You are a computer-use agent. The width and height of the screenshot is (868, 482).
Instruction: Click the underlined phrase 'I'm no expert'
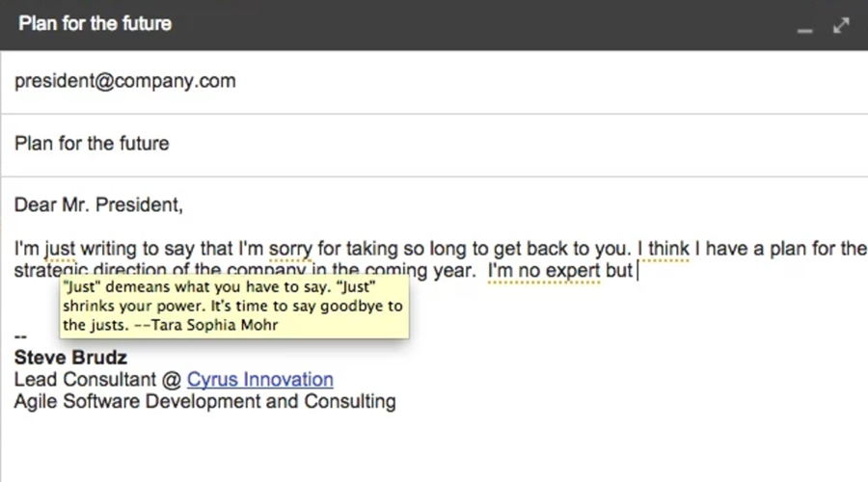544,271
